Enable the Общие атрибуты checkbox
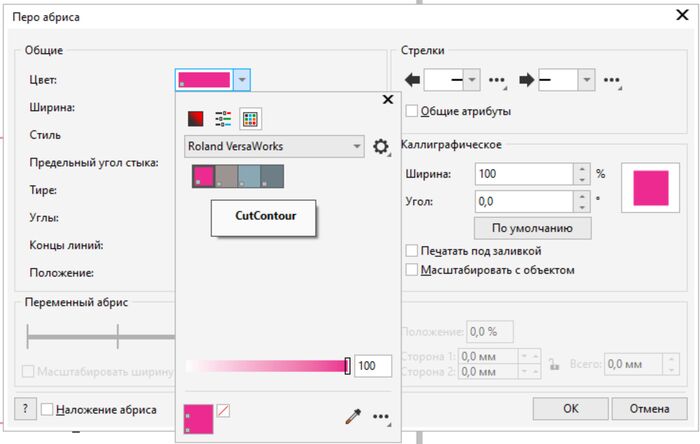 tap(412, 111)
